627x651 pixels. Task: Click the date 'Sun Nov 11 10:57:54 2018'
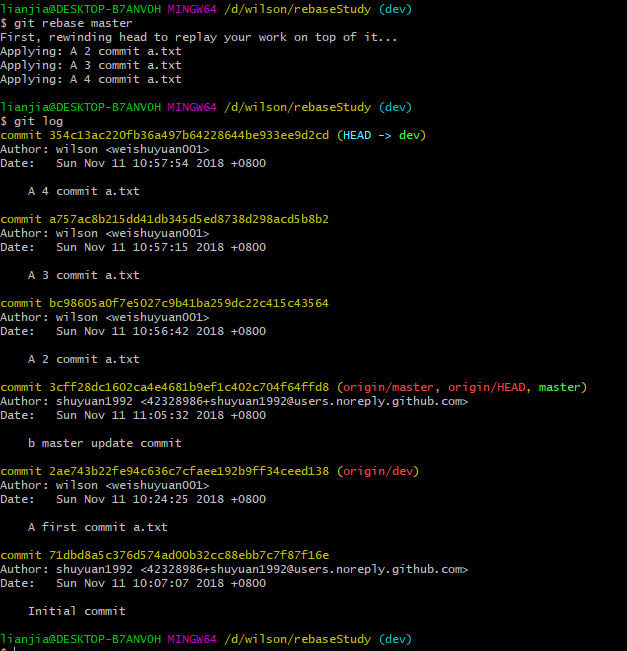140,163
